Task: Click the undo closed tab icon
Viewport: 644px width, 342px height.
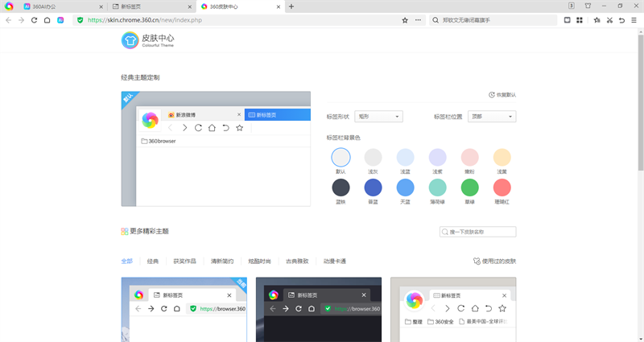Action: [621, 20]
